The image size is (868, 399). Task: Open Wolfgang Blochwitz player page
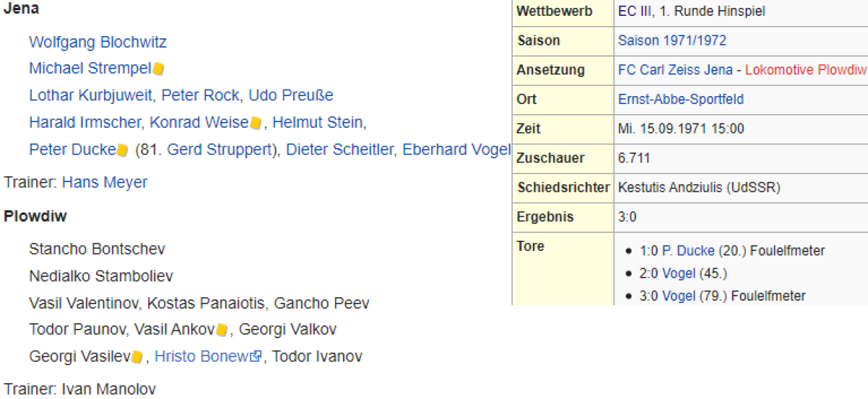click(98, 42)
